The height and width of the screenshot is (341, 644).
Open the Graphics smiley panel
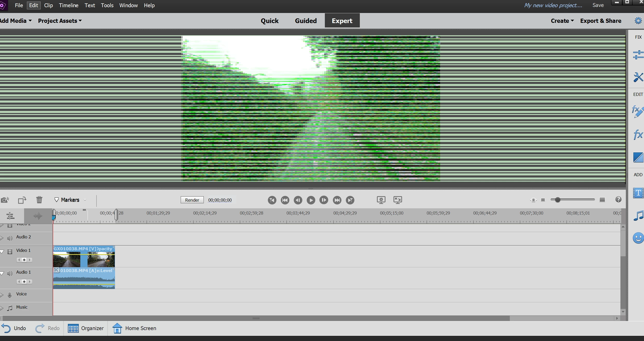[638, 238]
